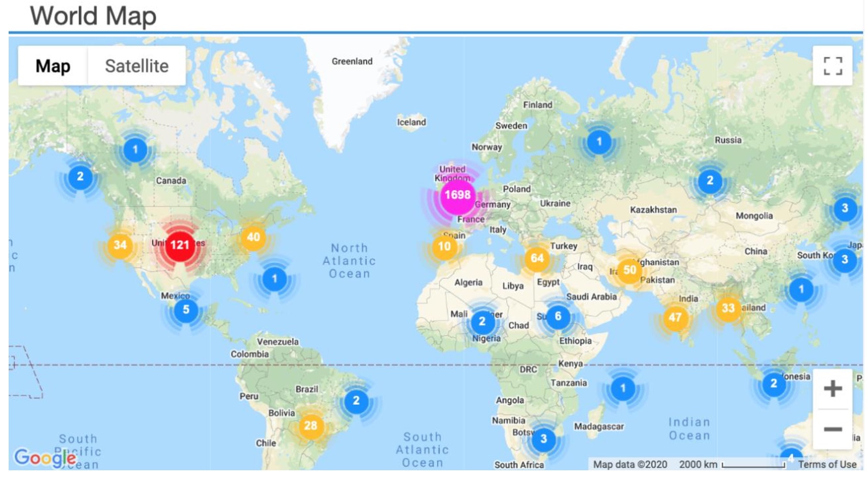The image size is (868, 483).
Task: Click the yellow 64 cluster near Turkey
Action: pyautogui.click(x=537, y=258)
